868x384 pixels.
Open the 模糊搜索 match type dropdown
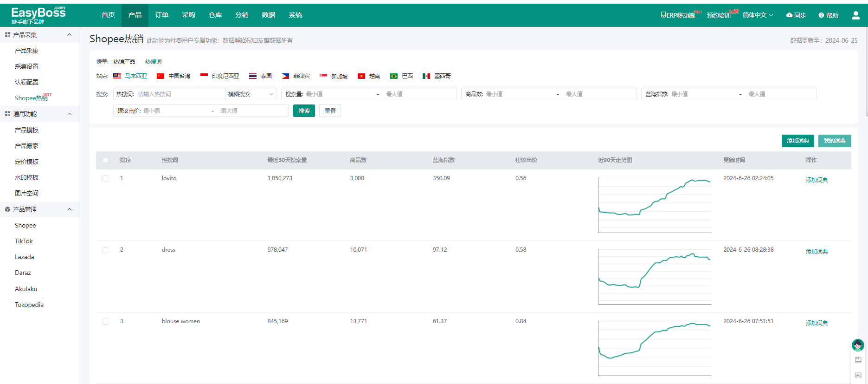click(251, 94)
